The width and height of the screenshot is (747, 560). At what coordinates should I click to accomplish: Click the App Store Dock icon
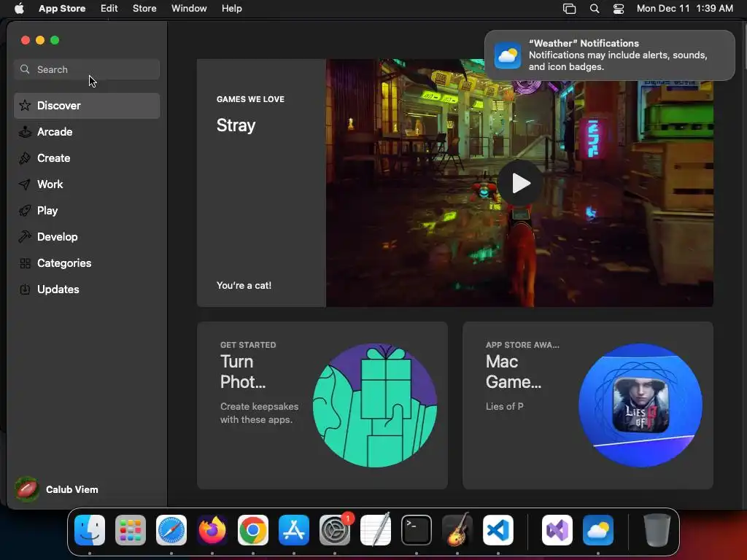[x=294, y=530]
